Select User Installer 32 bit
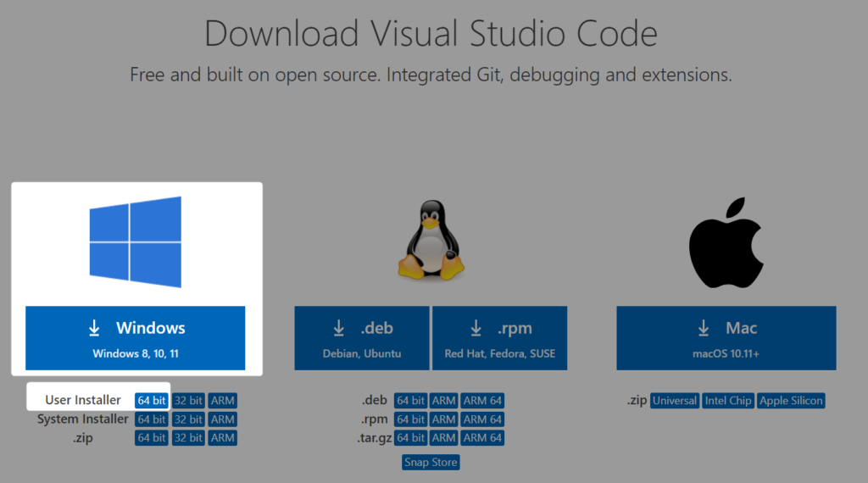 [188, 401]
